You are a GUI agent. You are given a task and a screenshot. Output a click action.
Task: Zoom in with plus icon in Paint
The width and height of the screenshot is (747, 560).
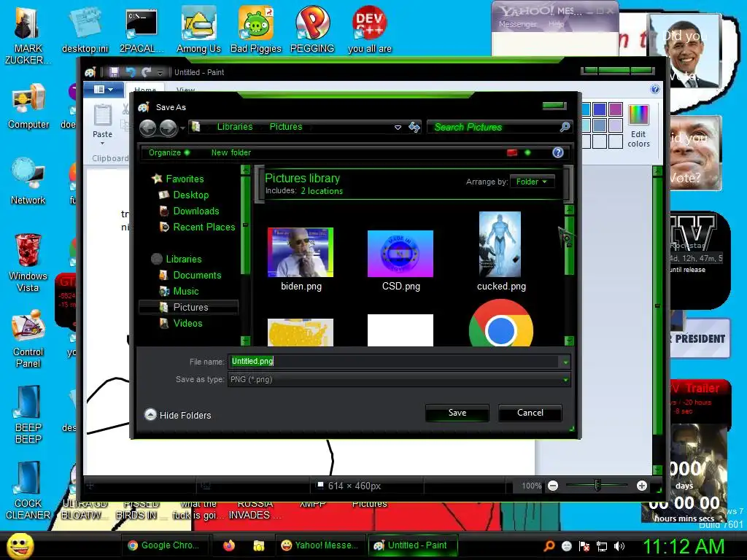click(642, 486)
